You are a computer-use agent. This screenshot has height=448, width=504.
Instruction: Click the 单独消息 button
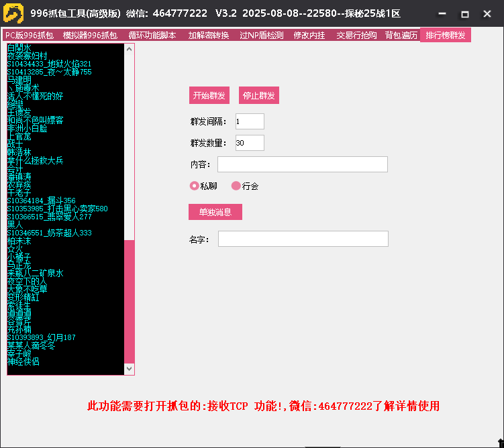(x=215, y=212)
